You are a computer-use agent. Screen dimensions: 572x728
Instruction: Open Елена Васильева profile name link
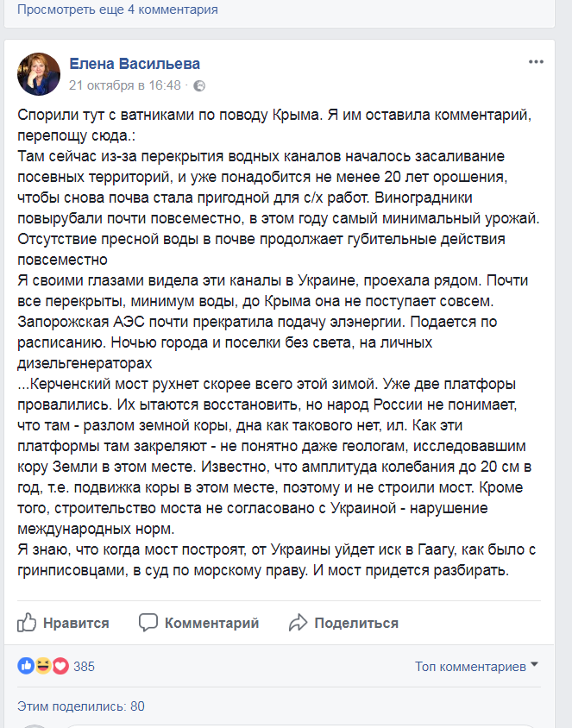coord(135,64)
